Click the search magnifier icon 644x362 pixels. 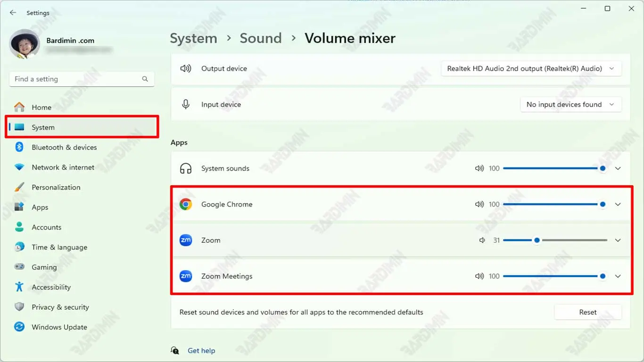tap(145, 79)
